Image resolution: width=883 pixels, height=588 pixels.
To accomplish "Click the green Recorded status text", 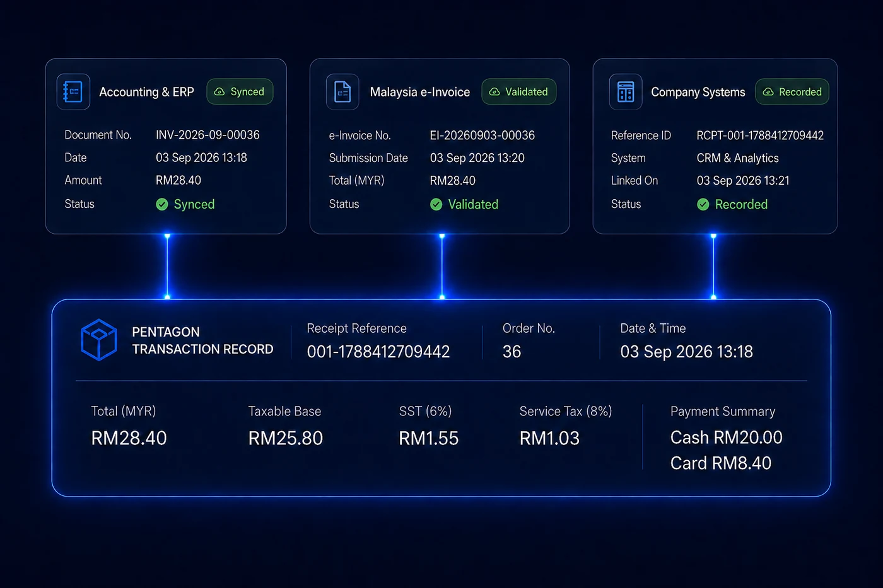I will tap(741, 204).
